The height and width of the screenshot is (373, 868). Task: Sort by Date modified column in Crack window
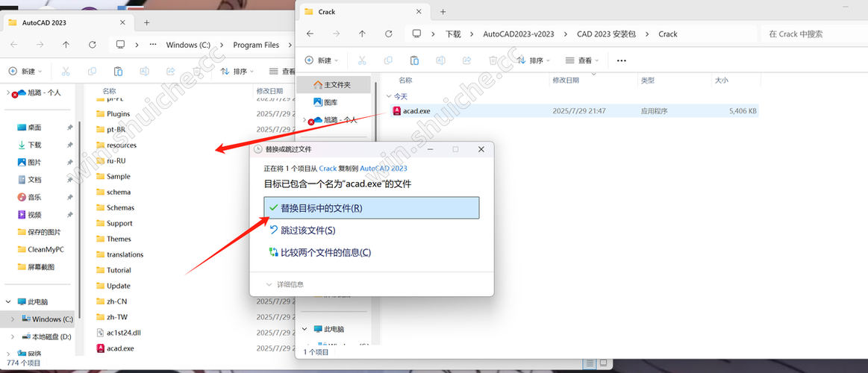click(x=566, y=81)
